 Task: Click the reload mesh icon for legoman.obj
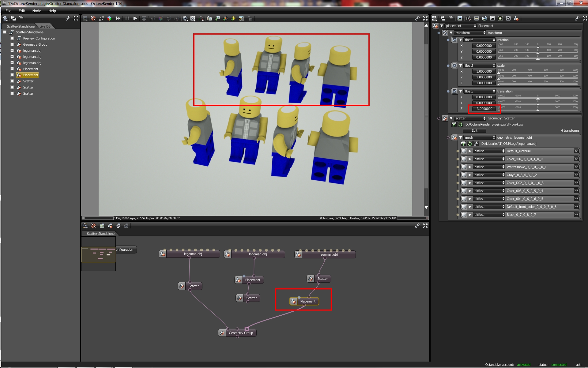[470, 144]
